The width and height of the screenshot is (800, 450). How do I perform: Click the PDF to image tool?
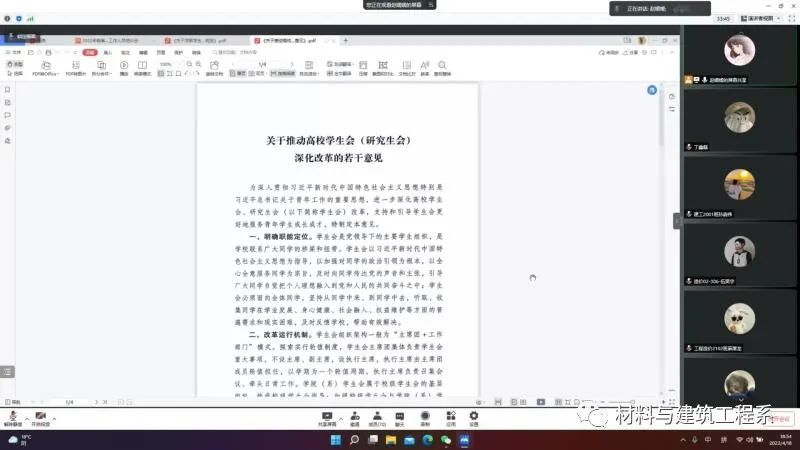(76, 68)
